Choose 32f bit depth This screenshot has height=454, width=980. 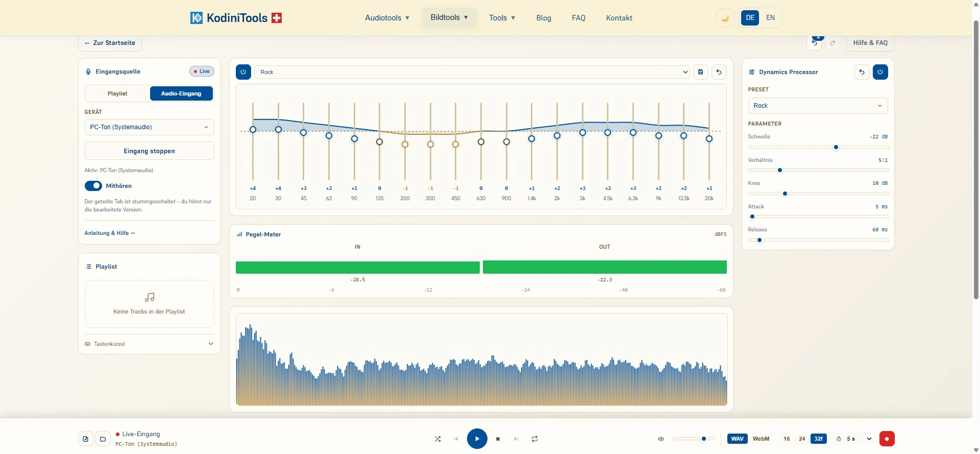(819, 439)
